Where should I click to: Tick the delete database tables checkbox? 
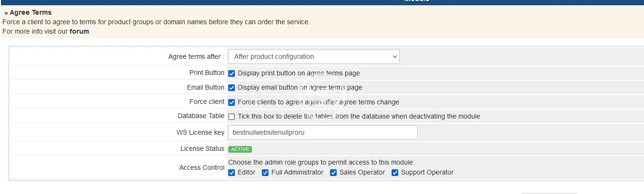232,117
